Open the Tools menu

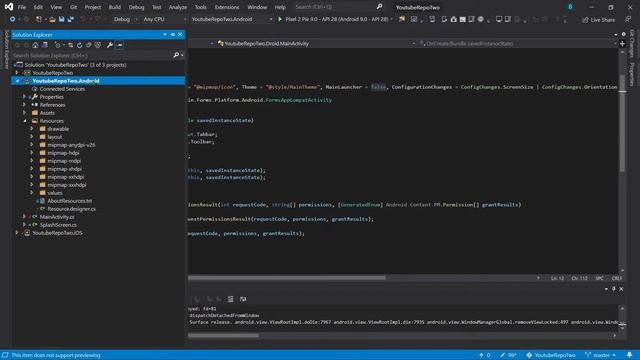coord(200,7)
